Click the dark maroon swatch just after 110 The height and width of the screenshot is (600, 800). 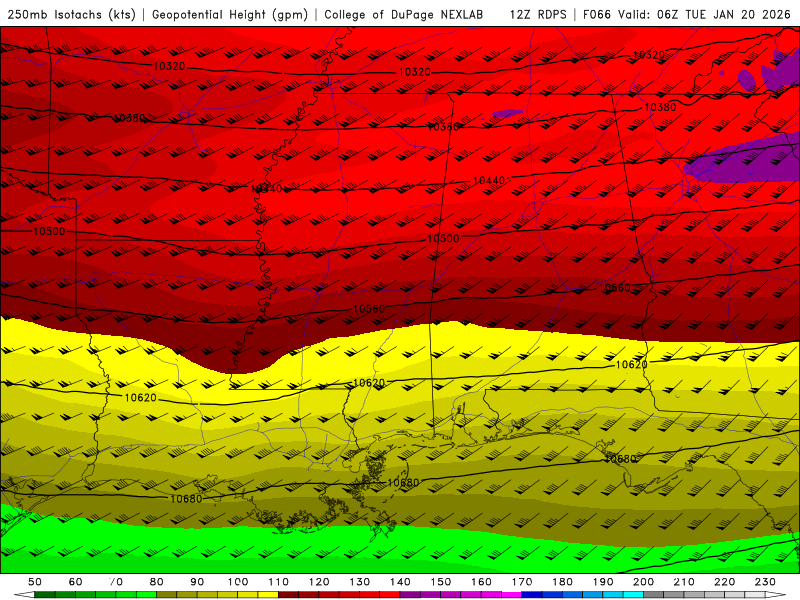pyautogui.click(x=288, y=595)
